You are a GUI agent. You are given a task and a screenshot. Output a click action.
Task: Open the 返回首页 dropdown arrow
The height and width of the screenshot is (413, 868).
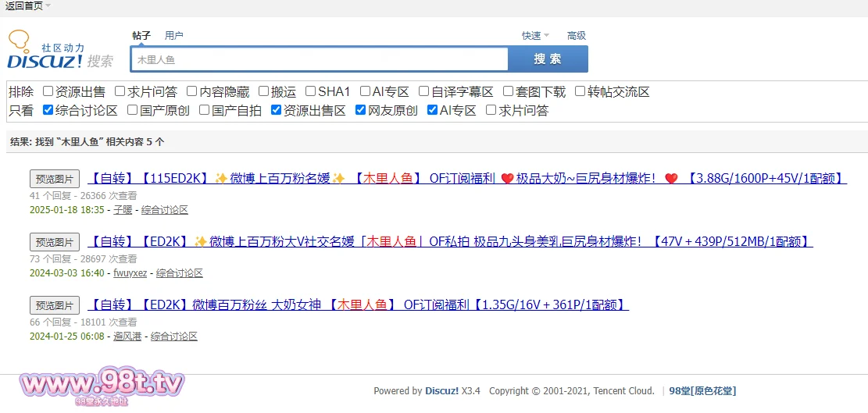point(48,5)
